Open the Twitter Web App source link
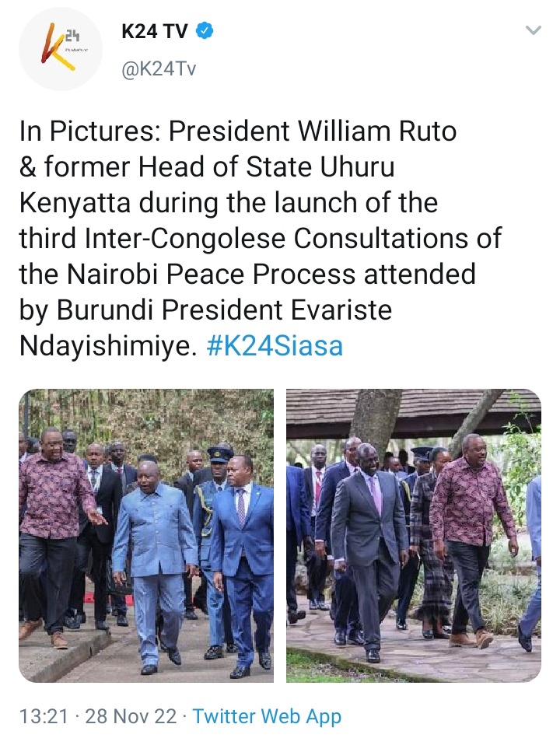This screenshot has width=560, height=745. [x=267, y=717]
